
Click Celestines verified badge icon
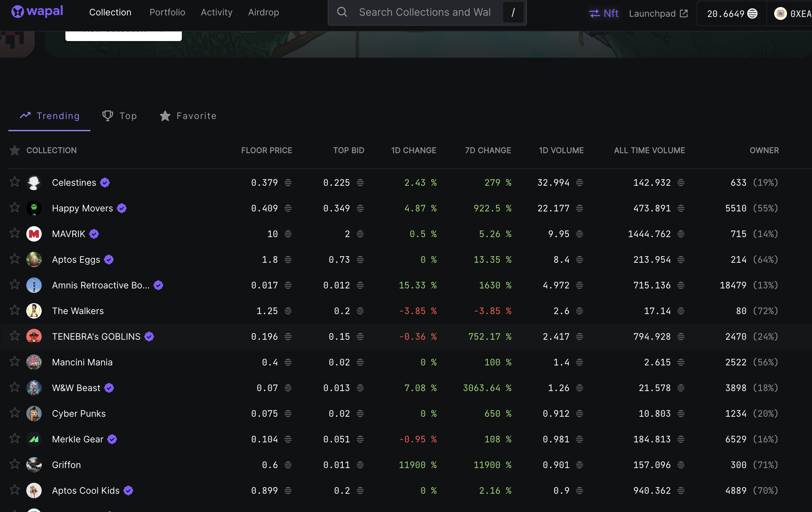pyautogui.click(x=105, y=183)
